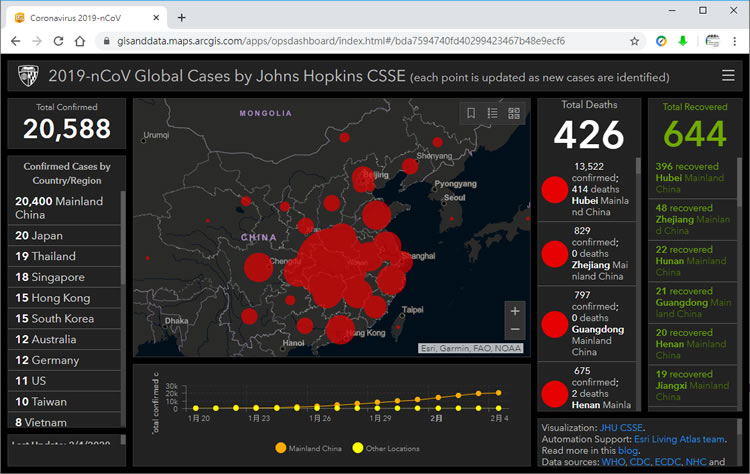Open a new browser tab
The width and height of the screenshot is (750, 474).
(181, 18)
